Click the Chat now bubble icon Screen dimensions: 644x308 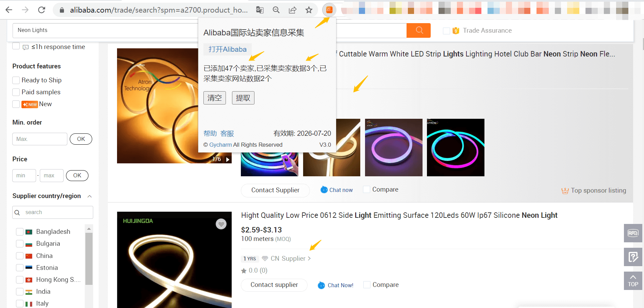(x=324, y=190)
